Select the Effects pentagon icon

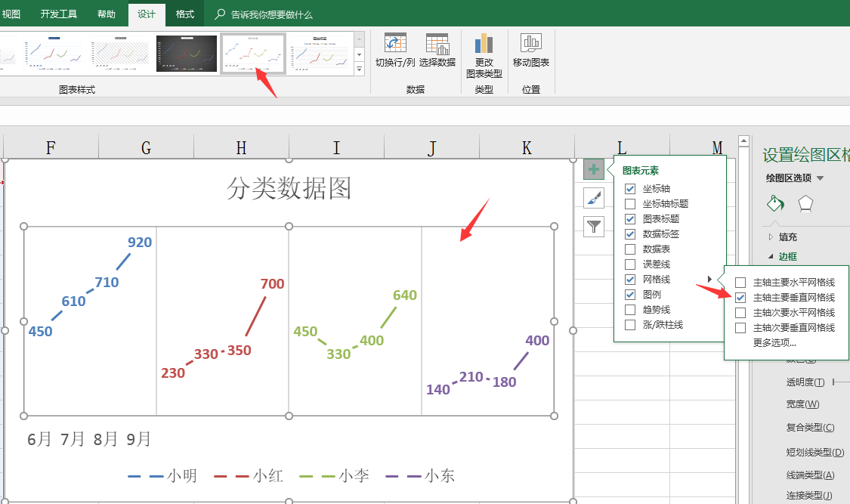tap(805, 204)
